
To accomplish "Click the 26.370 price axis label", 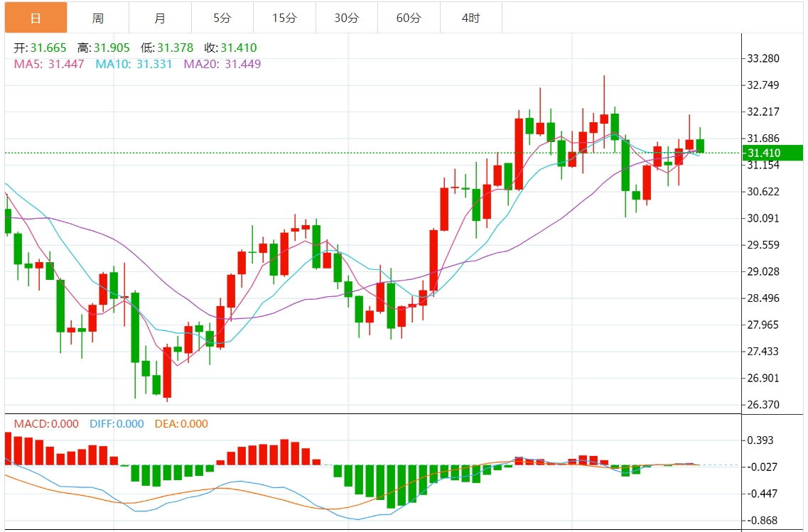I will coord(763,404).
